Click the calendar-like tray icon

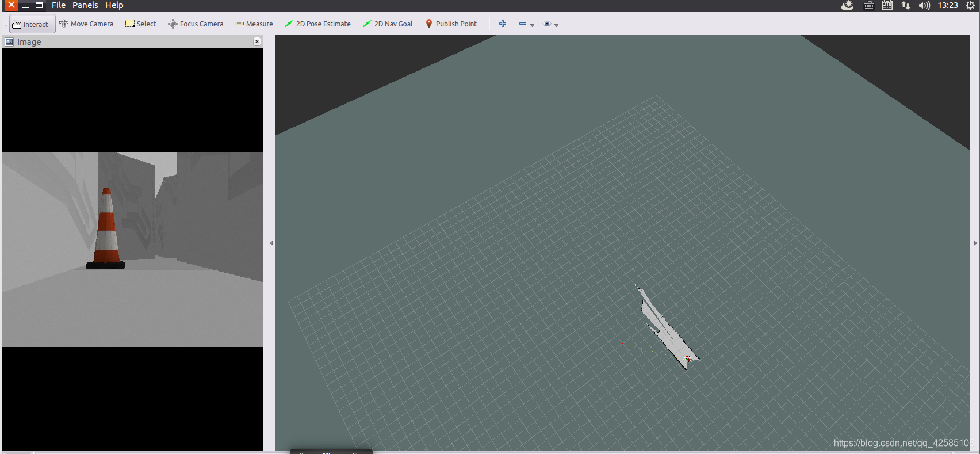pyautogui.click(x=887, y=5)
